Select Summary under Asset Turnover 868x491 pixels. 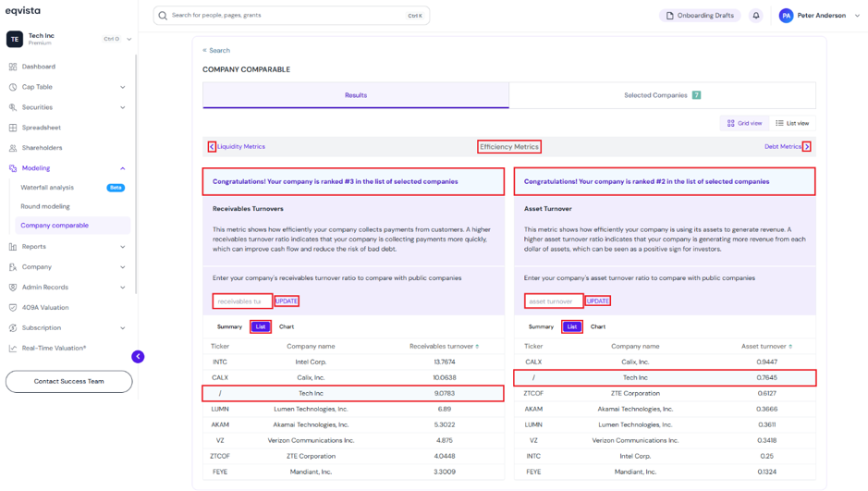coord(541,326)
